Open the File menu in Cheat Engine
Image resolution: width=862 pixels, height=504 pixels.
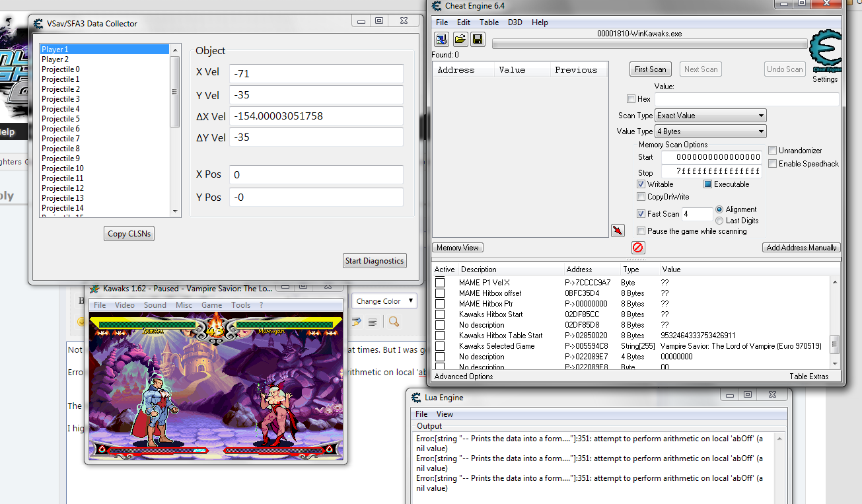441,22
